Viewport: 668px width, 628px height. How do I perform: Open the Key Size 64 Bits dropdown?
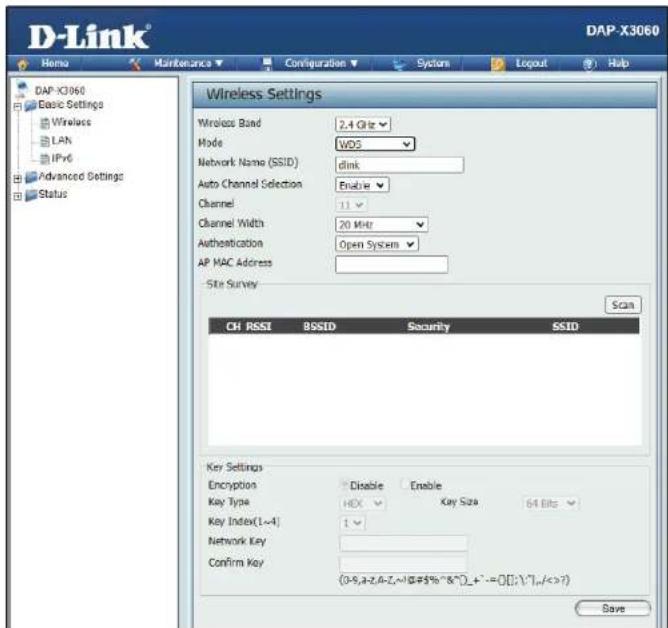(550, 504)
